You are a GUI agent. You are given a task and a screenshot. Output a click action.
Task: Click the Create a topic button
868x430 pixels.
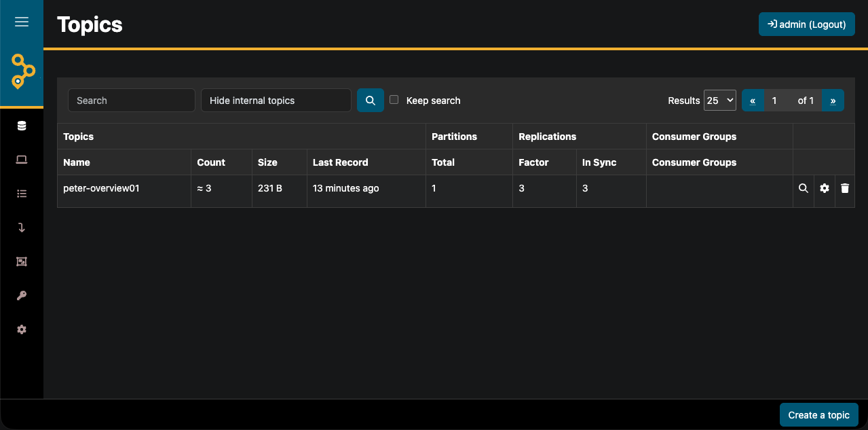coord(818,415)
